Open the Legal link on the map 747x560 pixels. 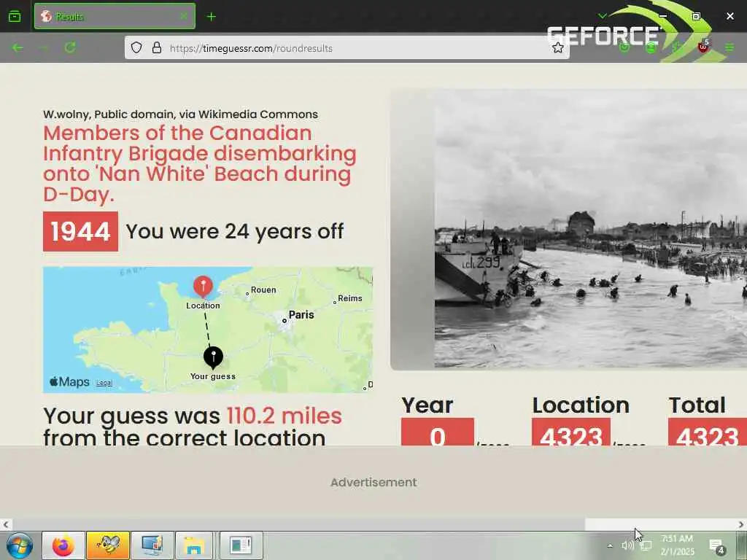104,383
